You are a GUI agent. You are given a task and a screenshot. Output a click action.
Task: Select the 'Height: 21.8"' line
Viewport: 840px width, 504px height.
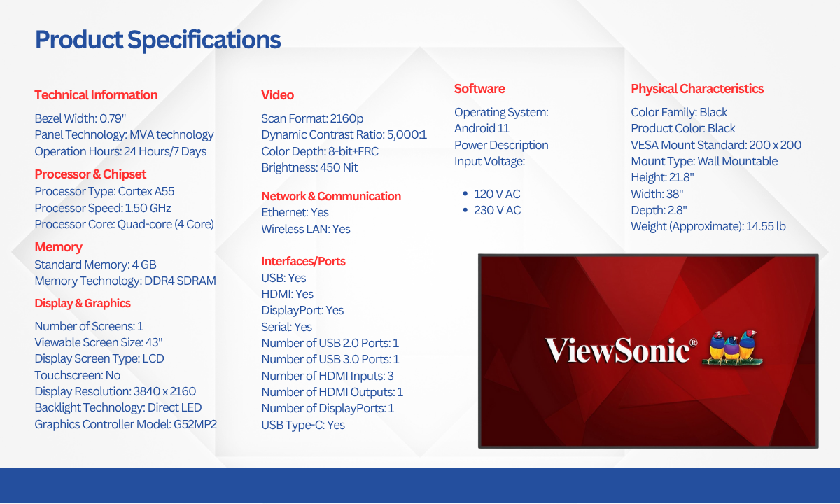point(663,178)
